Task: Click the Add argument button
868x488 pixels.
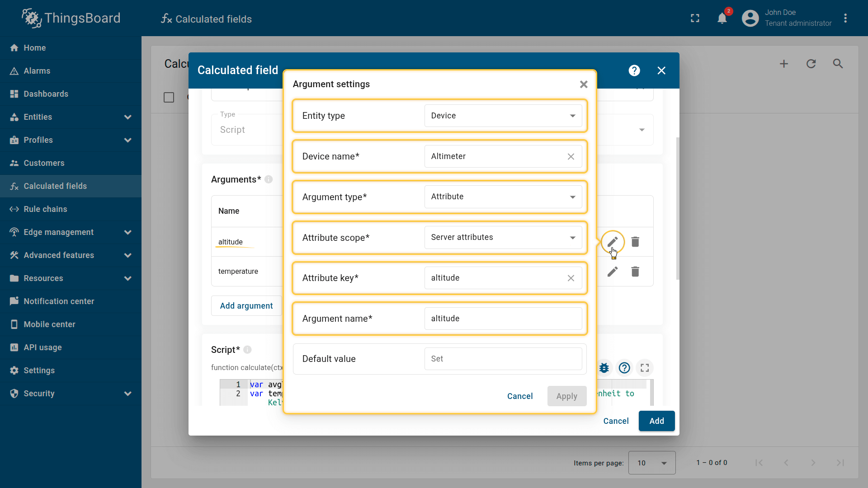Action: coord(246,306)
